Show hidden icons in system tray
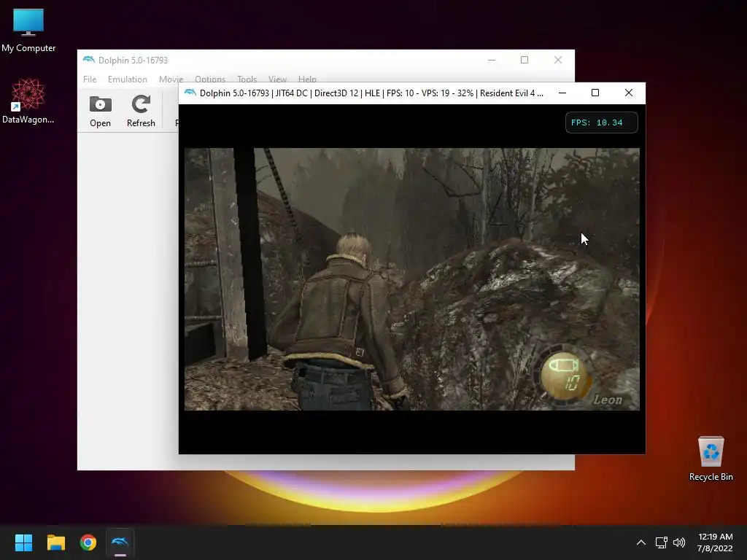The height and width of the screenshot is (560, 747). tap(641, 542)
